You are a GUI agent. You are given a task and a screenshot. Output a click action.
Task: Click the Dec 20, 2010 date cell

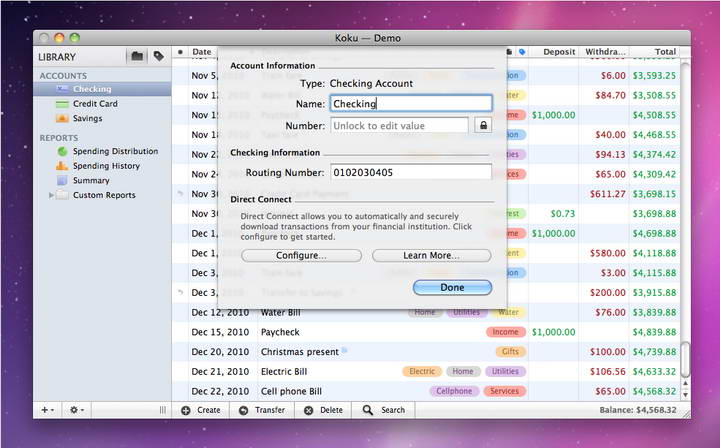pos(220,352)
